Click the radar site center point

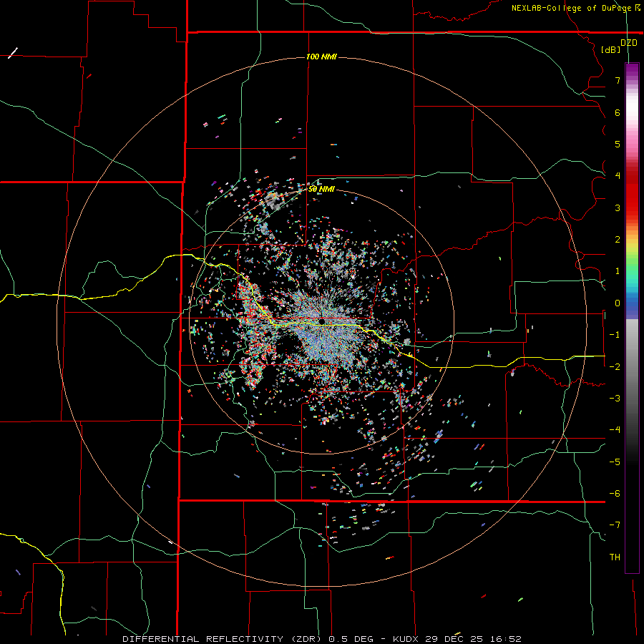click(x=321, y=321)
